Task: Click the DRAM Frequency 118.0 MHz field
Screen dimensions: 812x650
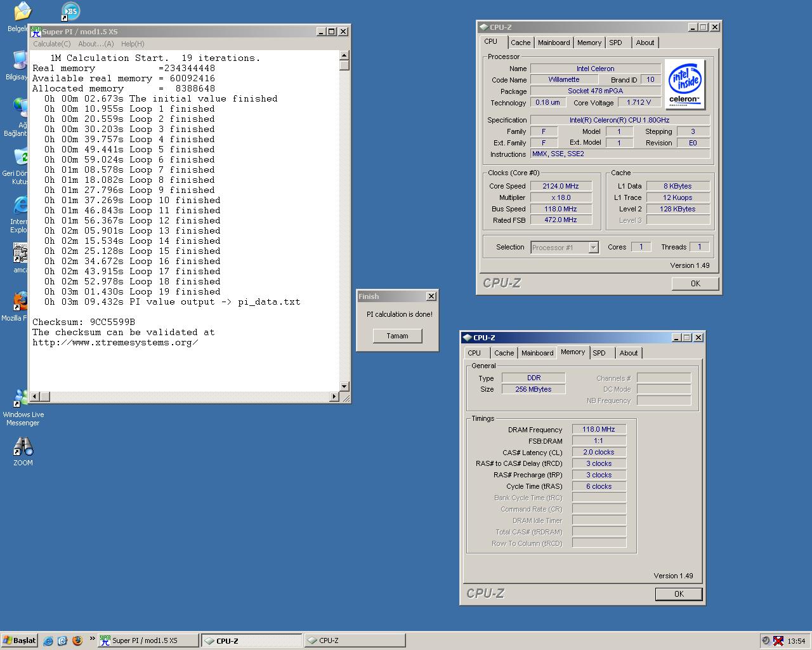Action: tap(599, 429)
